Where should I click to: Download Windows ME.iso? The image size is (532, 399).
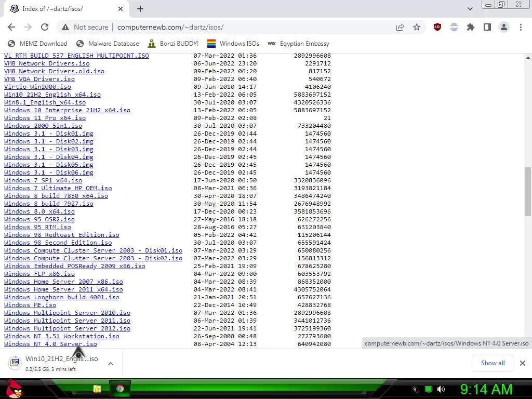tap(30, 305)
